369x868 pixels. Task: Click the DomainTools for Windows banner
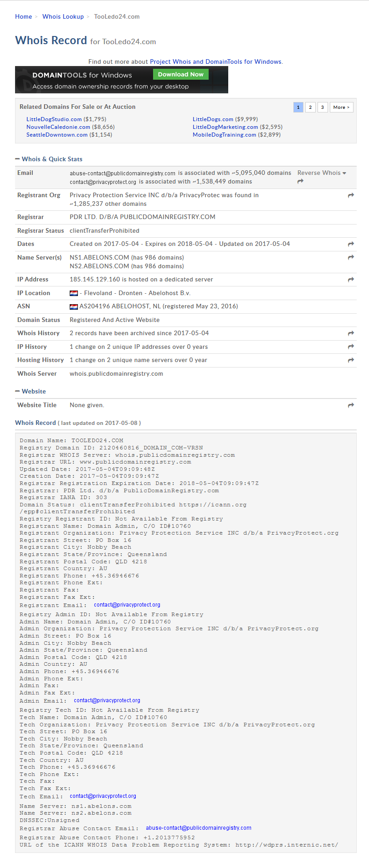[x=122, y=80]
